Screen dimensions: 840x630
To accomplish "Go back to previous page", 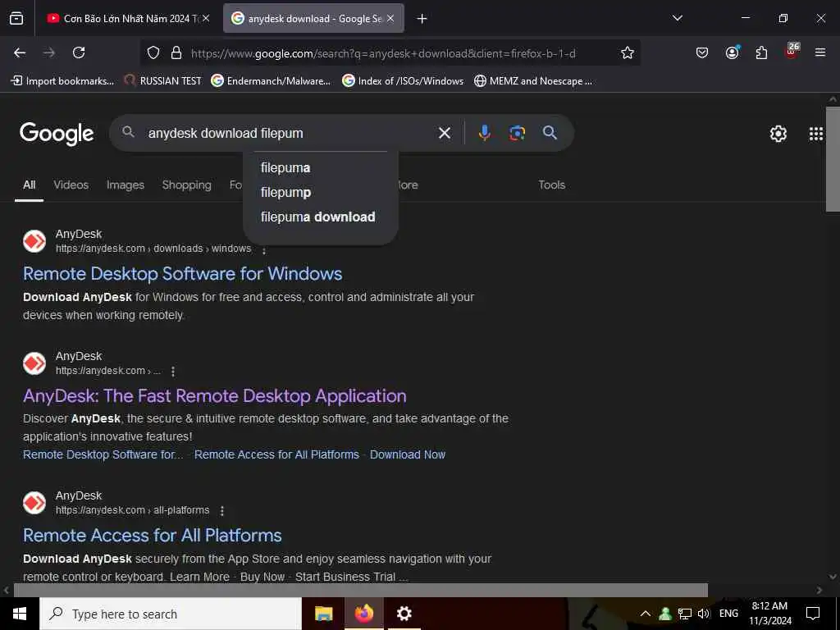I will (x=20, y=52).
